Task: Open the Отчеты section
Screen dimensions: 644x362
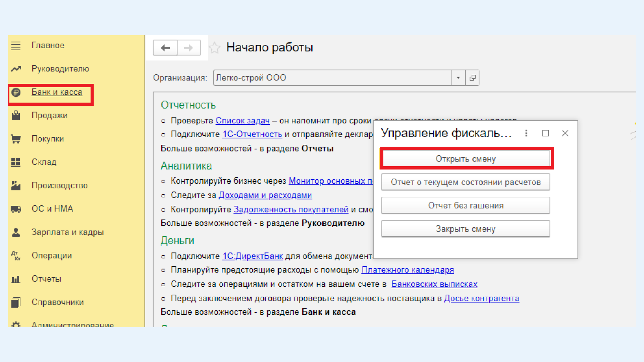Action: [46, 279]
